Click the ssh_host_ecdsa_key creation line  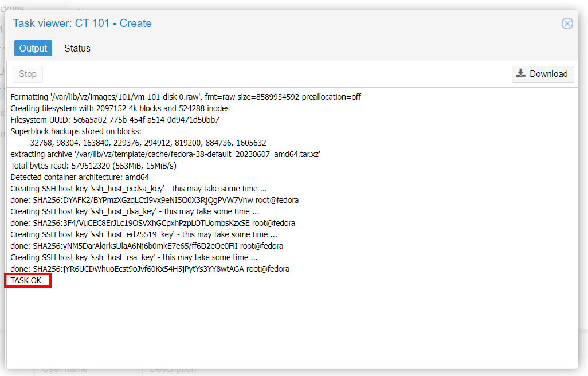(x=139, y=189)
